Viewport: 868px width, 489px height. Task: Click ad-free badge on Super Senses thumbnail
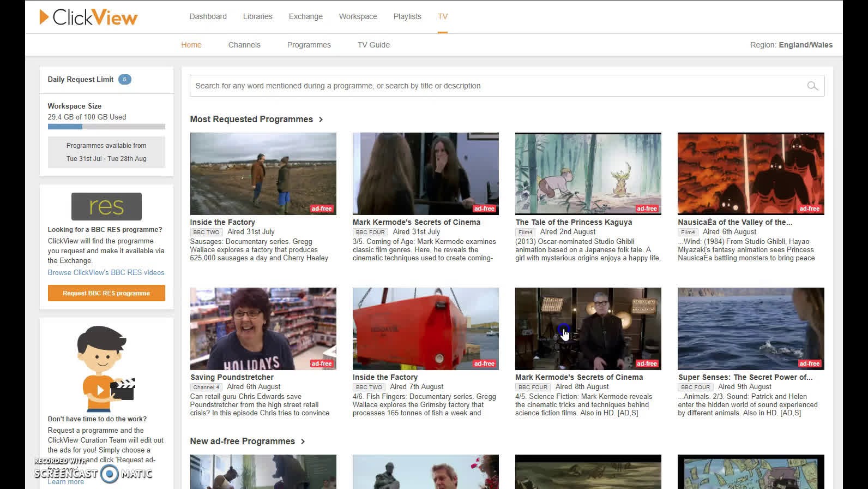pos(809,363)
